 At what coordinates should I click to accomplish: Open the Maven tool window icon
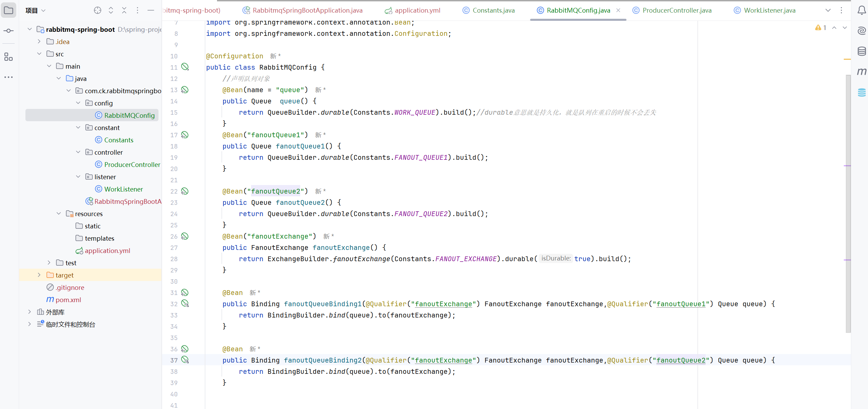click(862, 71)
